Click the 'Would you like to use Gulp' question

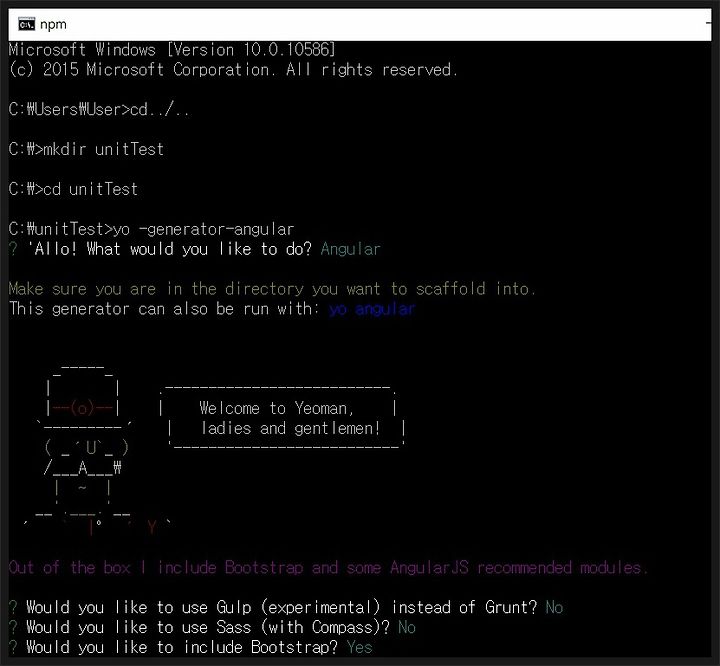pos(281,608)
